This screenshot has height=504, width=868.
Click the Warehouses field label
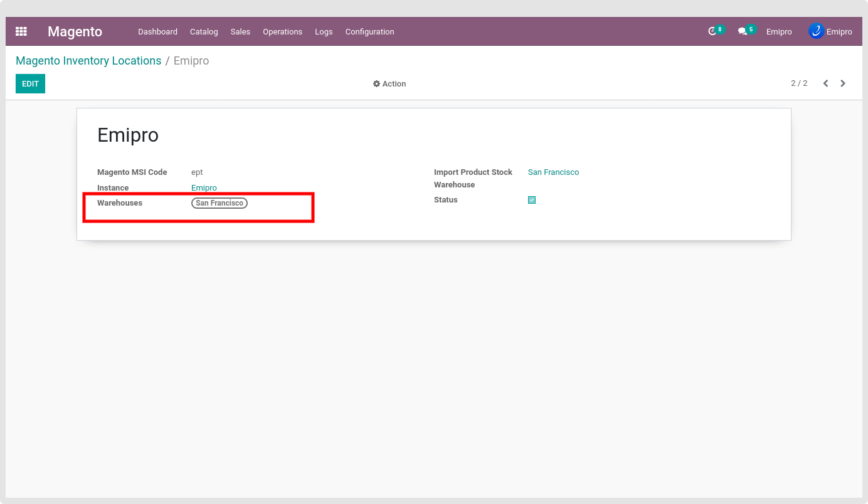coord(120,203)
